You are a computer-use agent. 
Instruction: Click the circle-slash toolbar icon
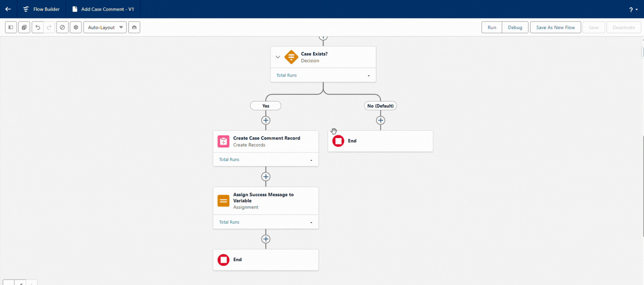tap(63, 27)
